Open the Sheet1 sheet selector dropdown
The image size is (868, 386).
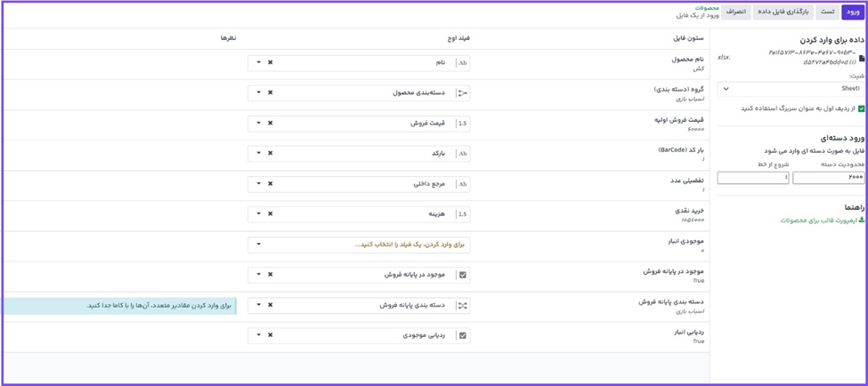tap(790, 89)
